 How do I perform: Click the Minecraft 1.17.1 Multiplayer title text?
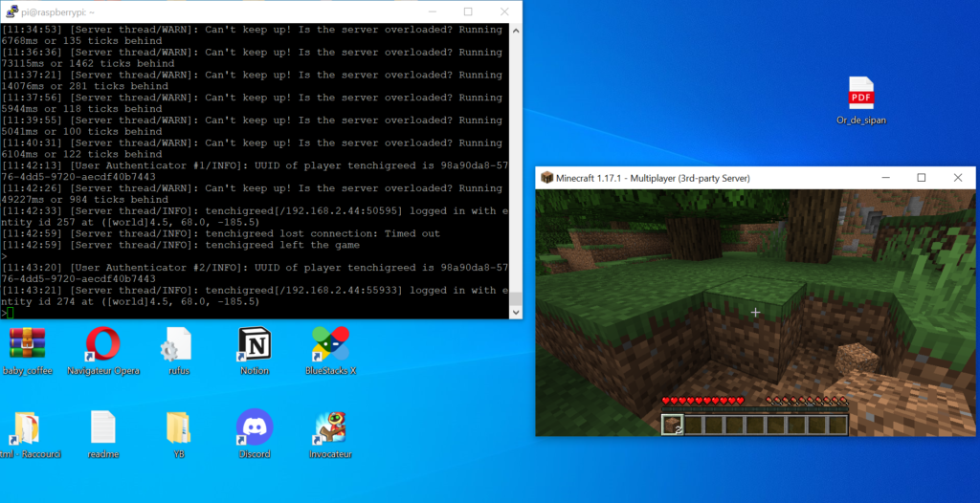tap(653, 179)
